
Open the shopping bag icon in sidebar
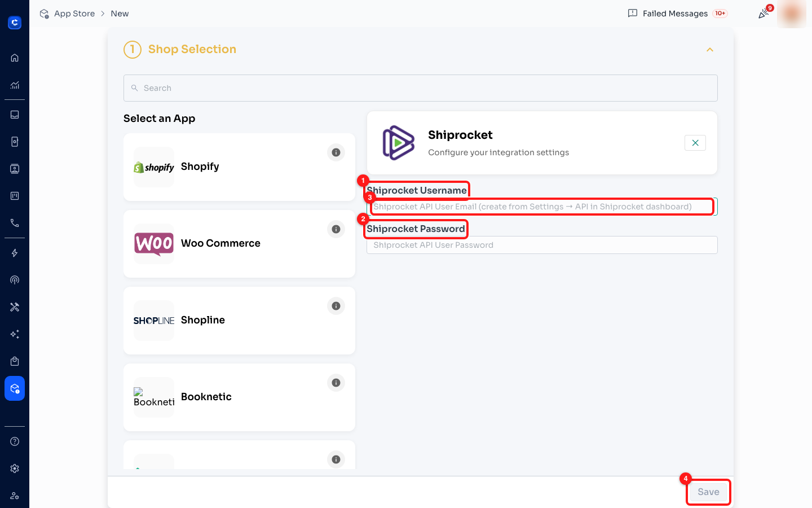click(x=15, y=361)
